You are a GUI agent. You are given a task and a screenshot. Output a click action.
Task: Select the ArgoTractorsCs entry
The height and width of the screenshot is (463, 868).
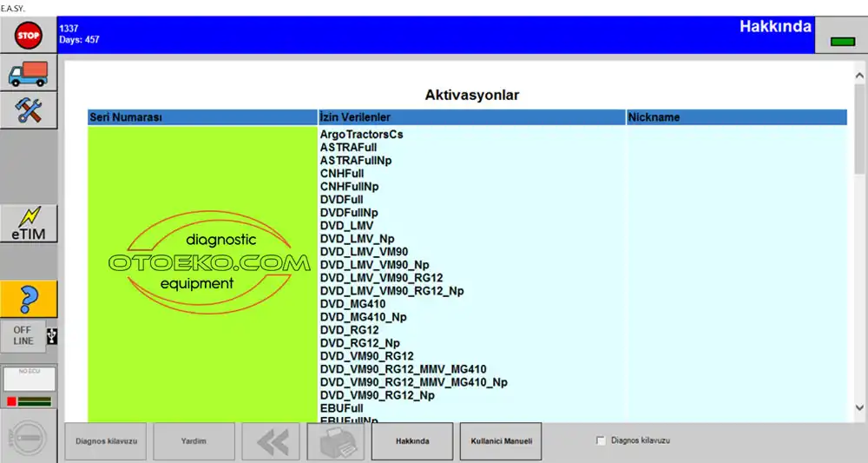[x=361, y=135]
